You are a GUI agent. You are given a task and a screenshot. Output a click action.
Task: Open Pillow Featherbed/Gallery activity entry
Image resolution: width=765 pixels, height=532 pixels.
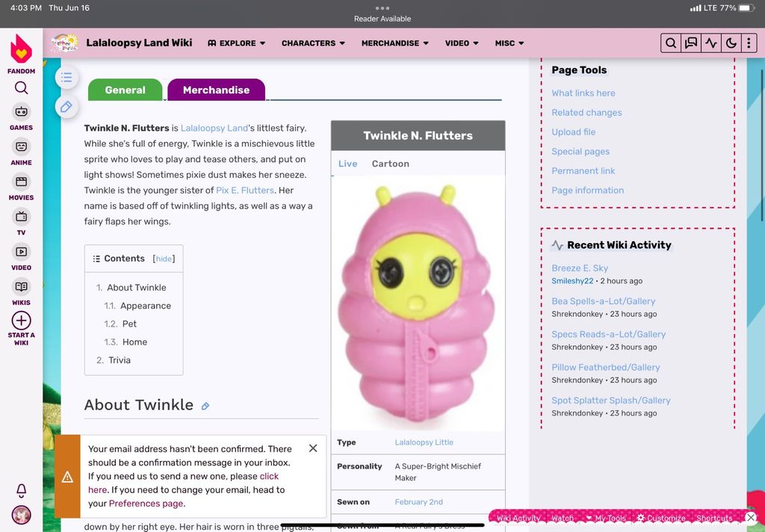tap(605, 367)
